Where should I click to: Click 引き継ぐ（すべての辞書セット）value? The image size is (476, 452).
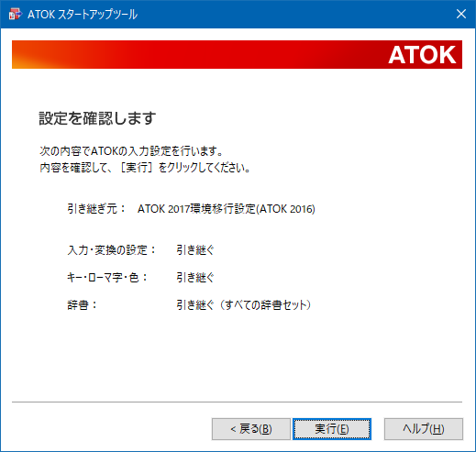tap(244, 305)
